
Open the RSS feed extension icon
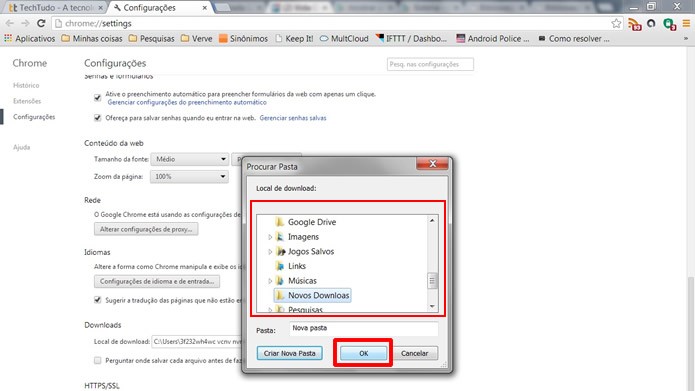(635, 24)
